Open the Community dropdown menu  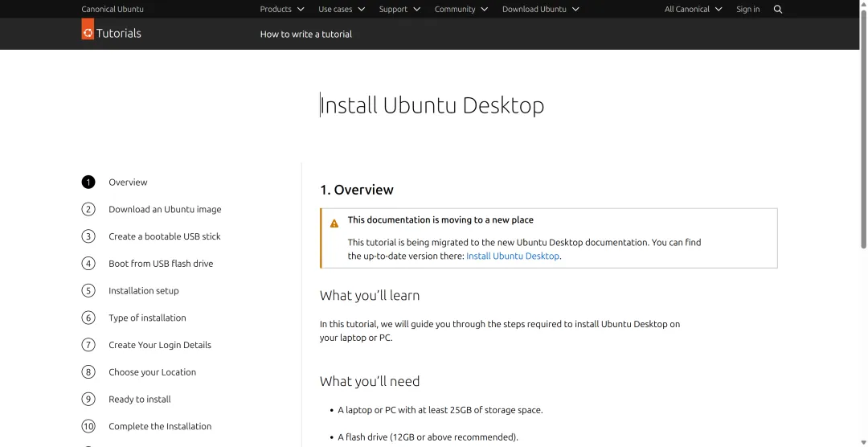click(x=461, y=10)
